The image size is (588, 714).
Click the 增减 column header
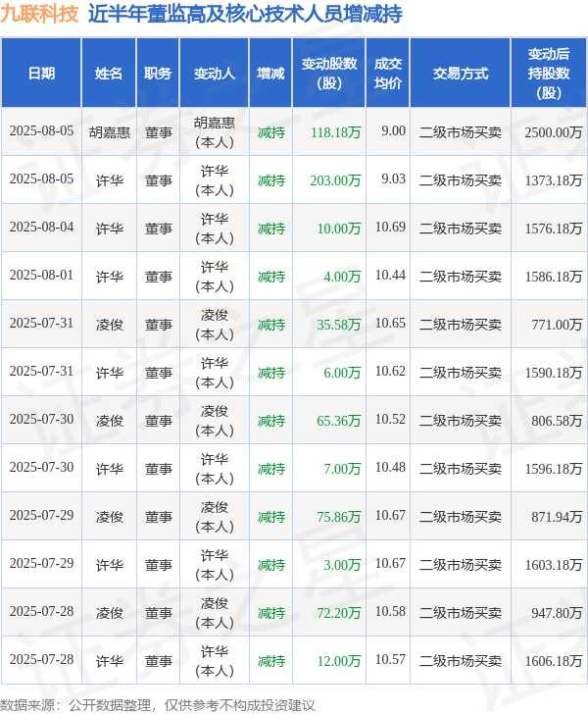coord(270,74)
